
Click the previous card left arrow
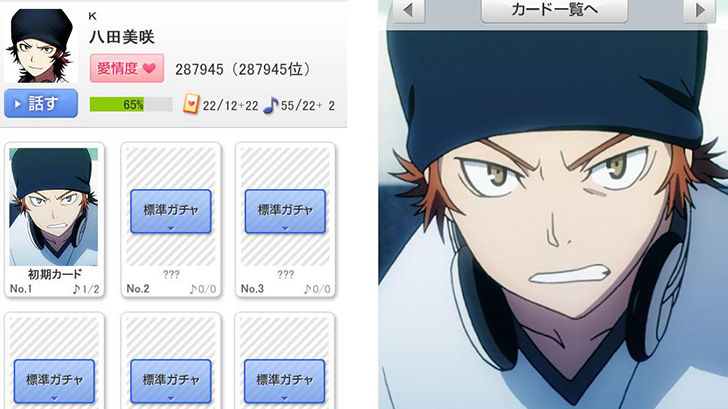pos(409,10)
